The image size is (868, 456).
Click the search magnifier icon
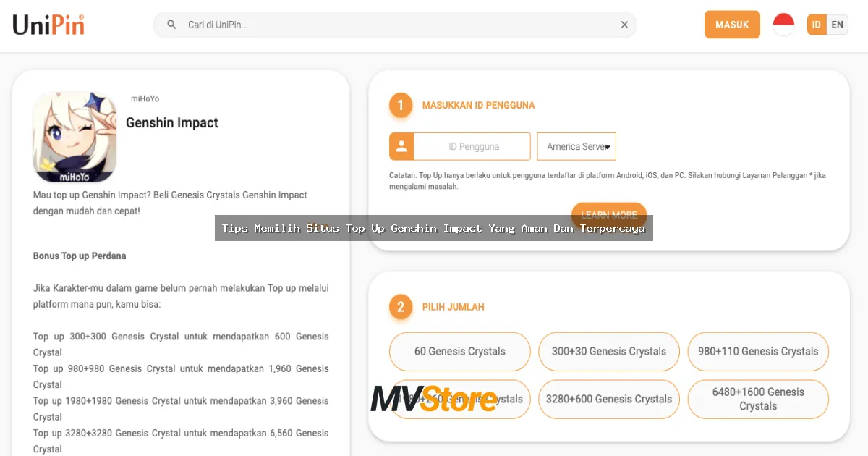(x=171, y=25)
